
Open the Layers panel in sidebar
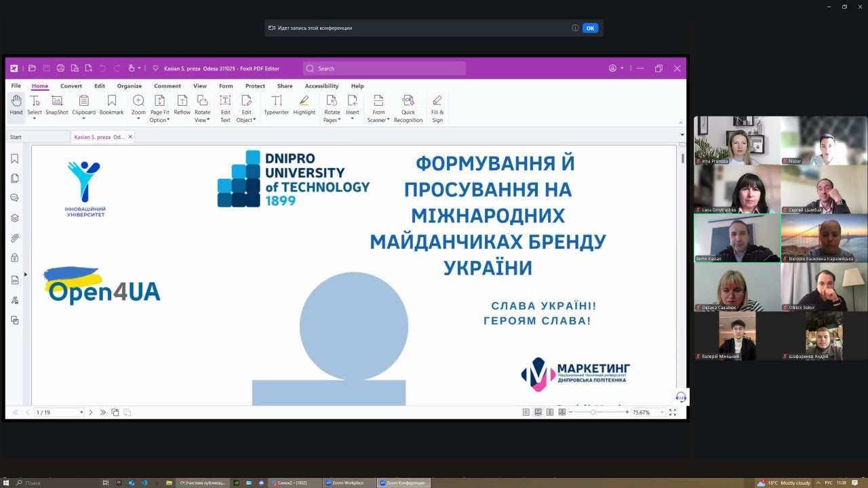click(x=15, y=218)
